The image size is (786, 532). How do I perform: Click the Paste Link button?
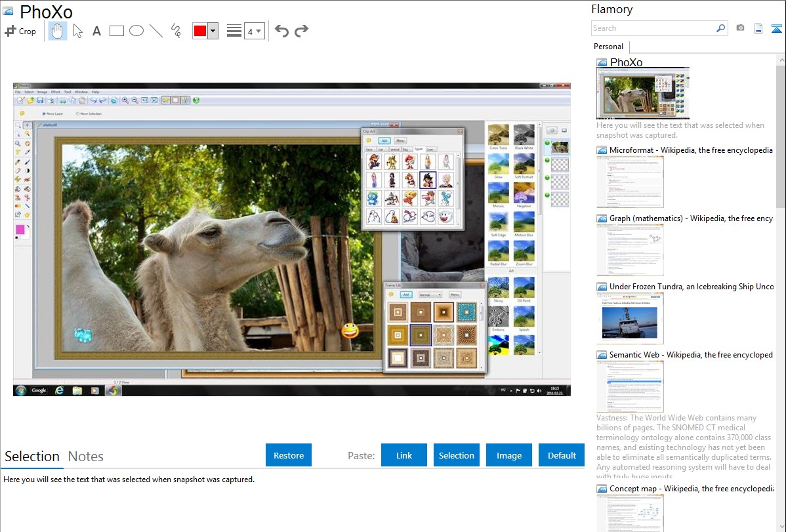pos(404,455)
